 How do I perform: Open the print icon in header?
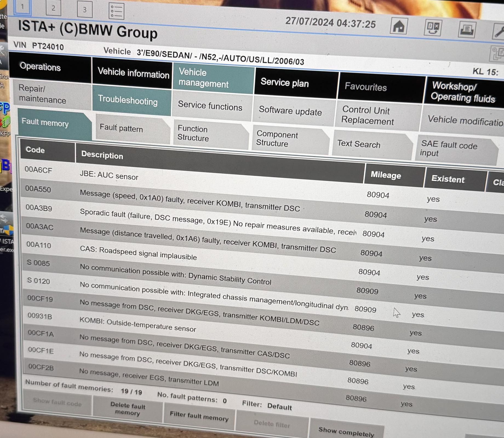467,29
